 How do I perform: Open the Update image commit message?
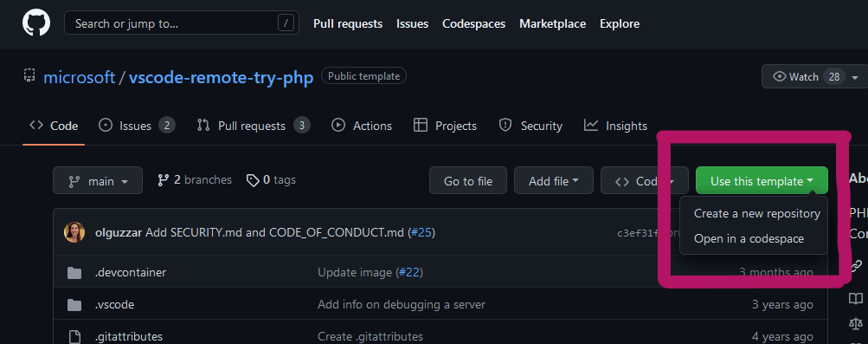coord(354,273)
